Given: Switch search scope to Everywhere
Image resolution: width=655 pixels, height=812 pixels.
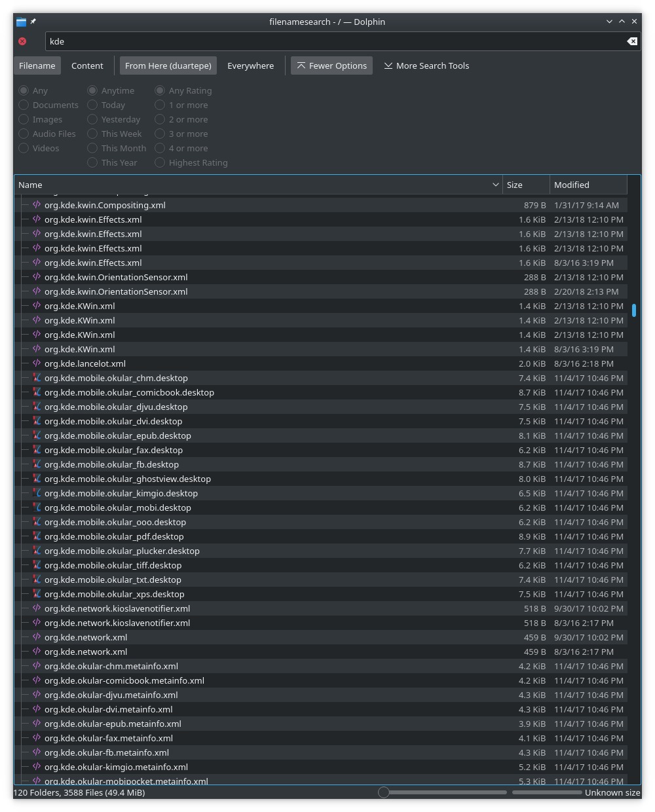Looking at the screenshot, I should [x=251, y=65].
